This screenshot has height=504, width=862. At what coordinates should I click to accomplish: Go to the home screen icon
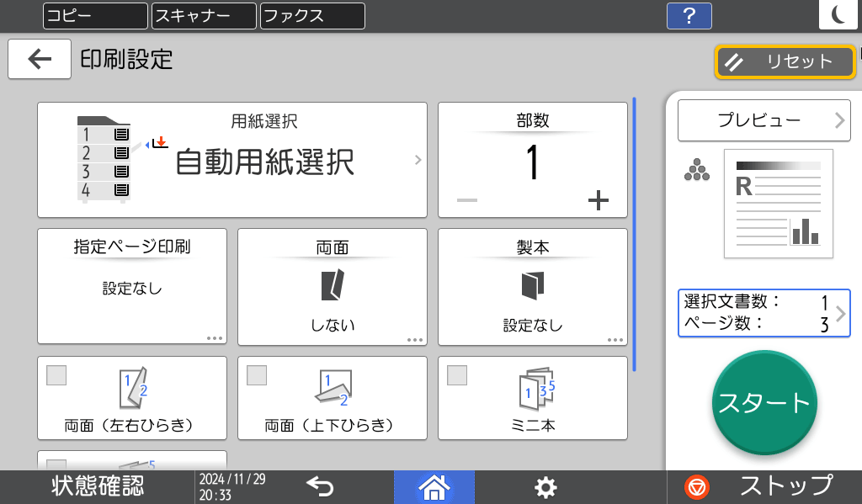click(434, 486)
